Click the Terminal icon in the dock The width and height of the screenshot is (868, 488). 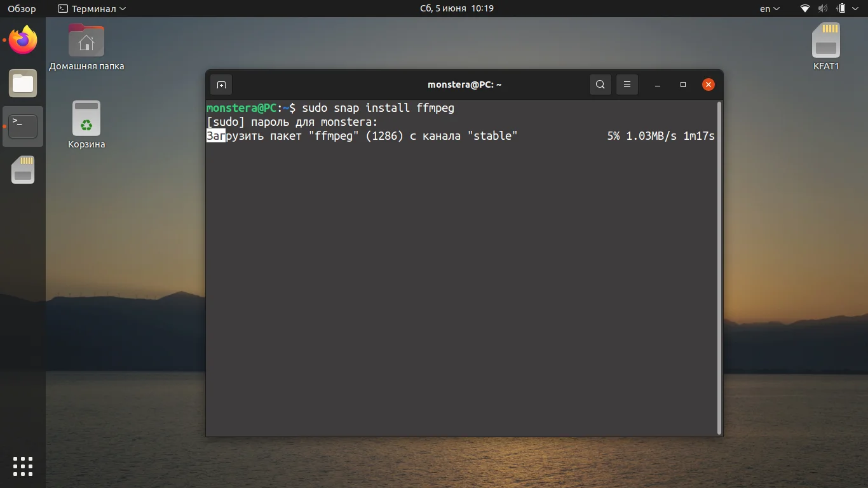(22, 126)
